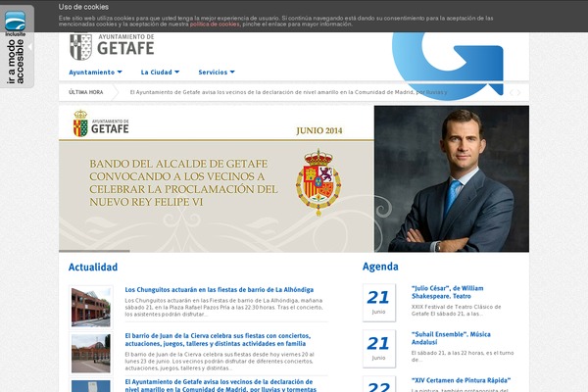The height and width of the screenshot is (392, 588).
Task: Open the Actualidad section heading
Action: (93, 267)
